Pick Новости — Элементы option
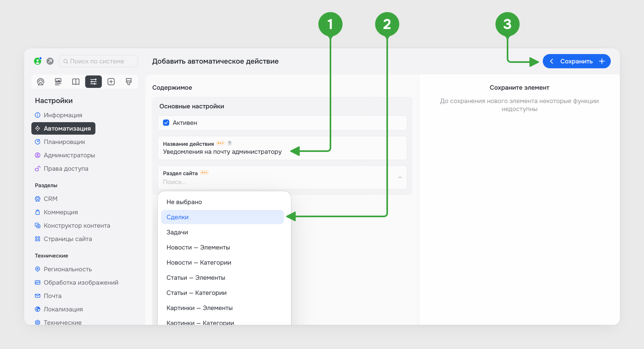The width and height of the screenshot is (644, 349). [223, 247]
